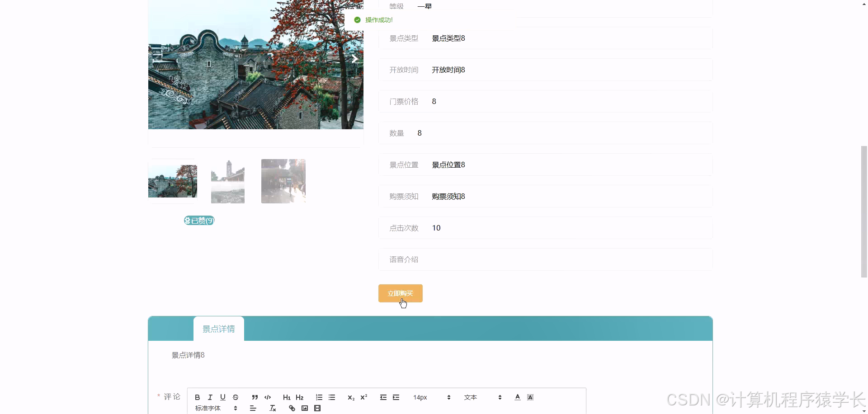This screenshot has width=868, height=414.
Task: Apply Heading 1 style
Action: point(287,397)
